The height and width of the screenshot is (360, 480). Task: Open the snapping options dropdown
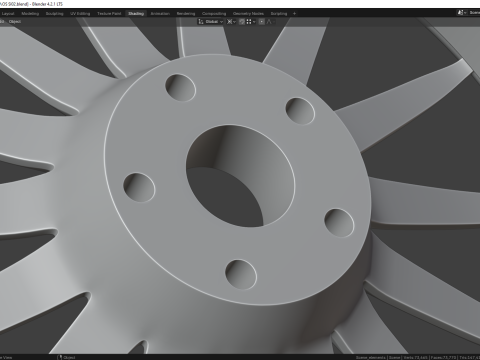coord(251,22)
